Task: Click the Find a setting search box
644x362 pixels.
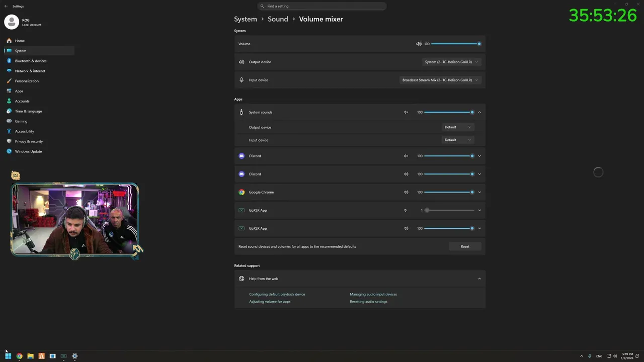Action: [322, 6]
